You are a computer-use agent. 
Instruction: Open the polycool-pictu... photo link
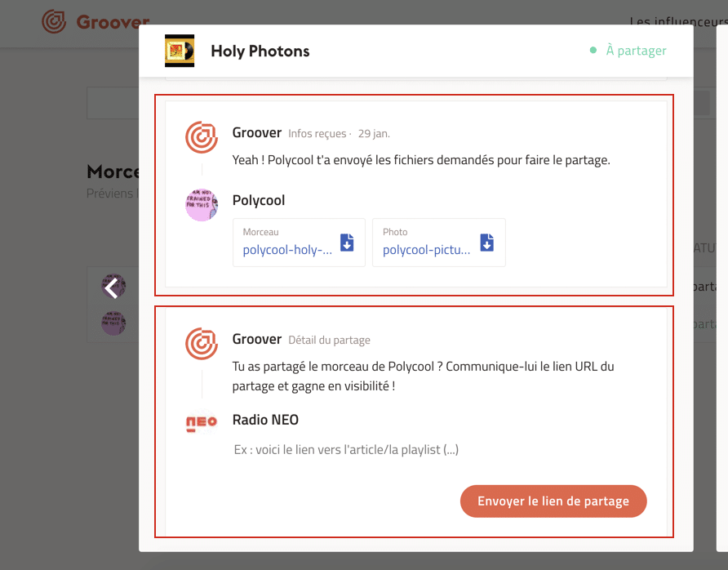[426, 250]
